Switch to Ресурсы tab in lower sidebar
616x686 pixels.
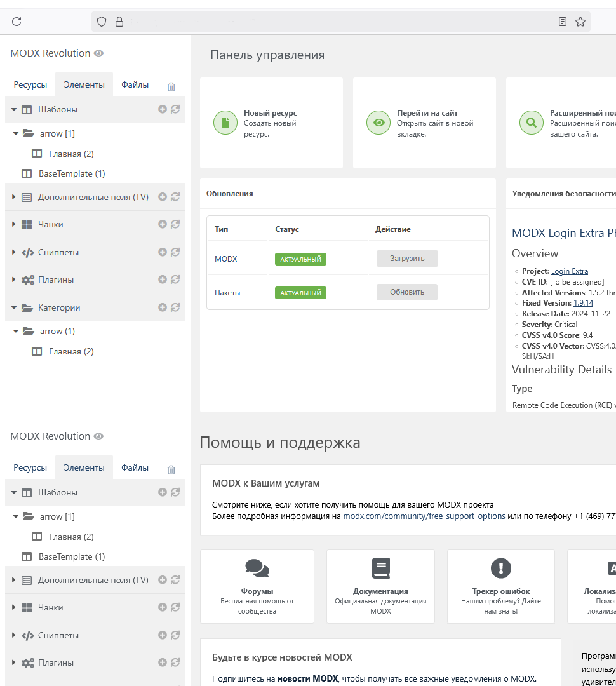point(30,467)
